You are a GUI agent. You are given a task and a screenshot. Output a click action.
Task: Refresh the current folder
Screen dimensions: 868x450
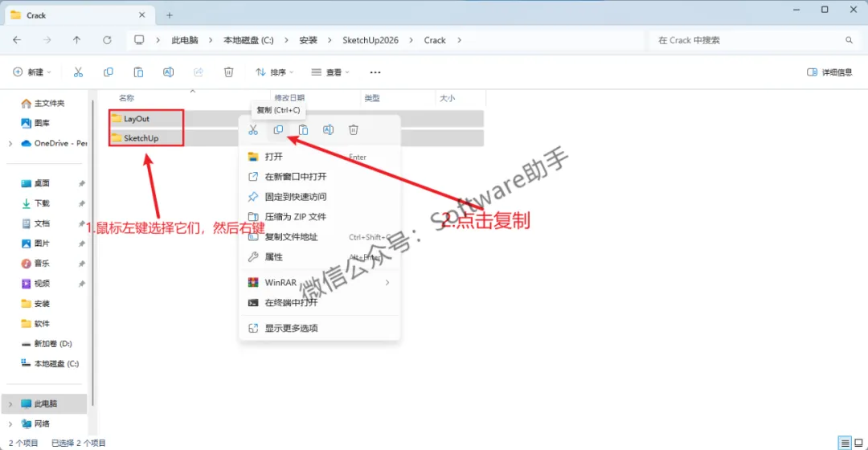pos(107,40)
